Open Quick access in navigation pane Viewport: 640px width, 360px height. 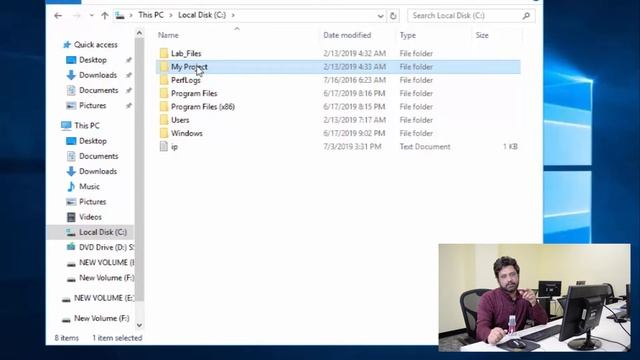coord(96,44)
